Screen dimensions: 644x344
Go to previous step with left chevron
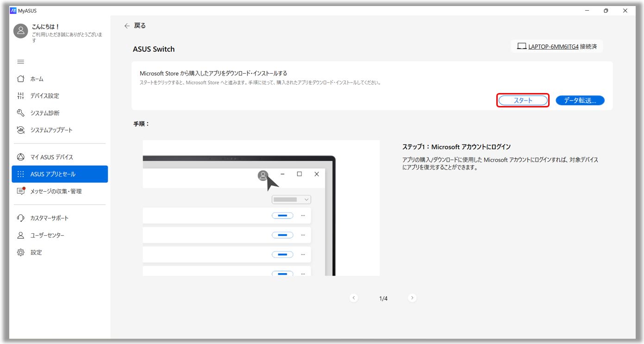[354, 298]
